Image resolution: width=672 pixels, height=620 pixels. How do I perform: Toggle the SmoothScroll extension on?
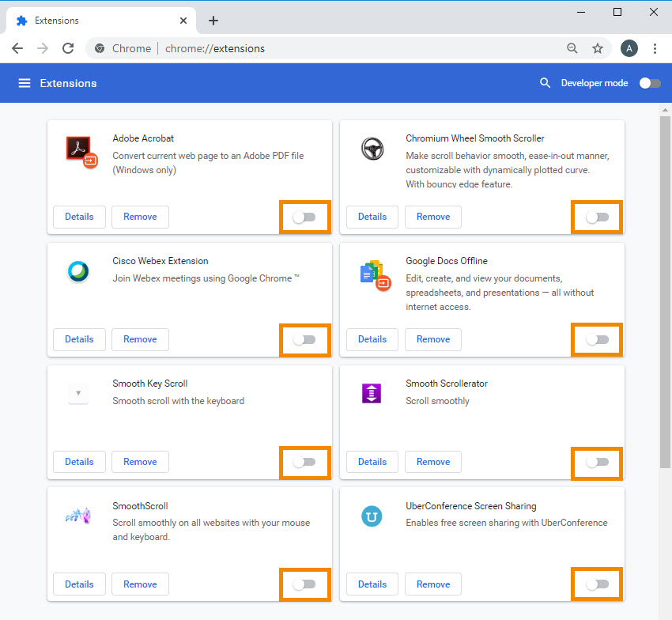pyautogui.click(x=304, y=584)
